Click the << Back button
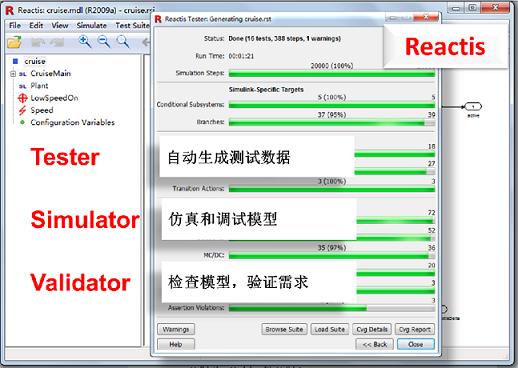The width and height of the screenshot is (518, 368). [x=374, y=344]
